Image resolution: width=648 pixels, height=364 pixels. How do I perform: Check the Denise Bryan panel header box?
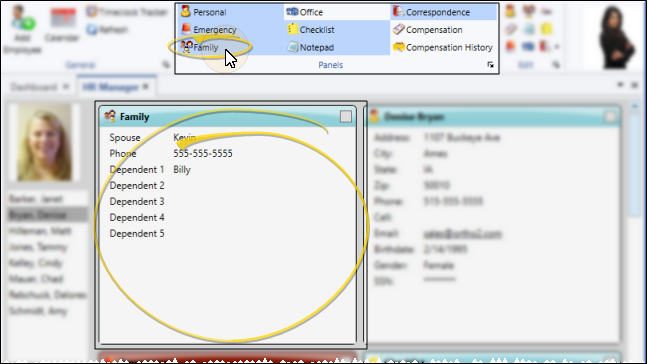pos(610,117)
